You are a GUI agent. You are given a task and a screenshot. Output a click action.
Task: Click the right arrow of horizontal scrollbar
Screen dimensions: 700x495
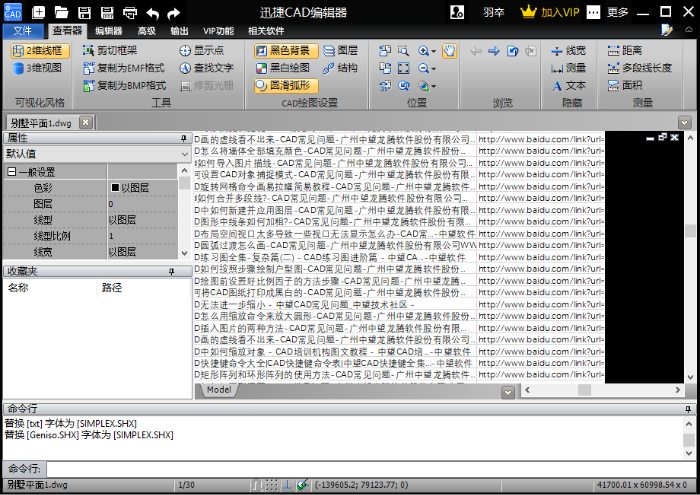(x=678, y=390)
